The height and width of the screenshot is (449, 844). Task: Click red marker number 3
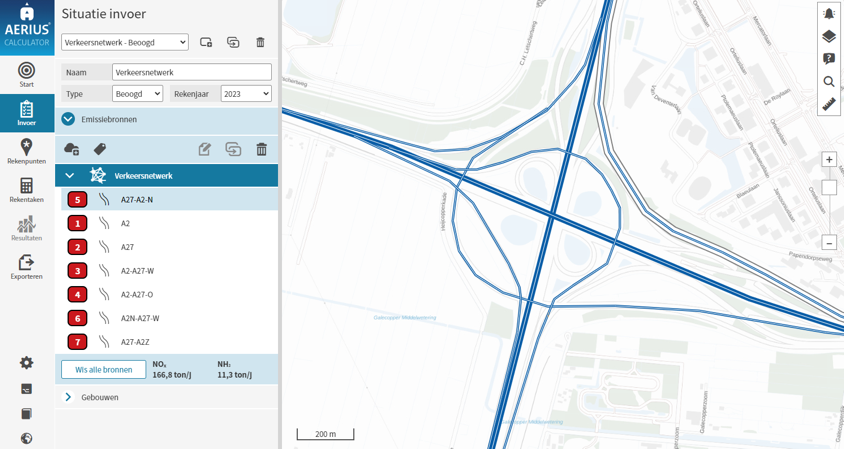pyautogui.click(x=78, y=270)
